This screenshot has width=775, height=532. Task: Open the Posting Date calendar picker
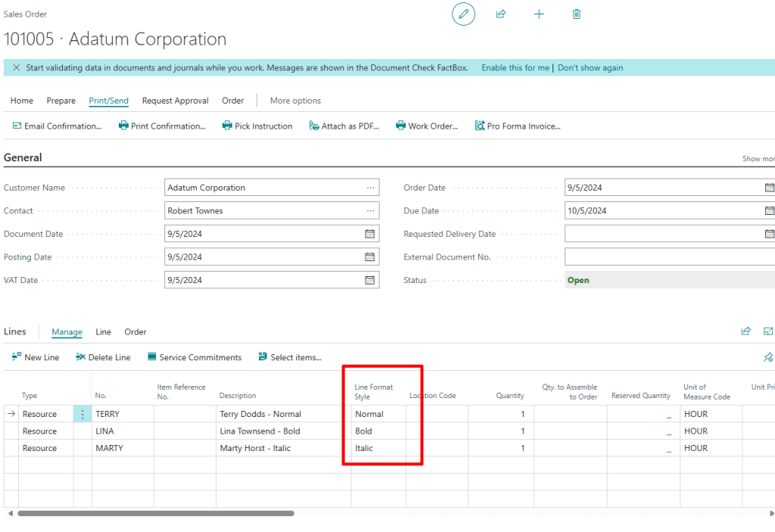click(x=370, y=257)
